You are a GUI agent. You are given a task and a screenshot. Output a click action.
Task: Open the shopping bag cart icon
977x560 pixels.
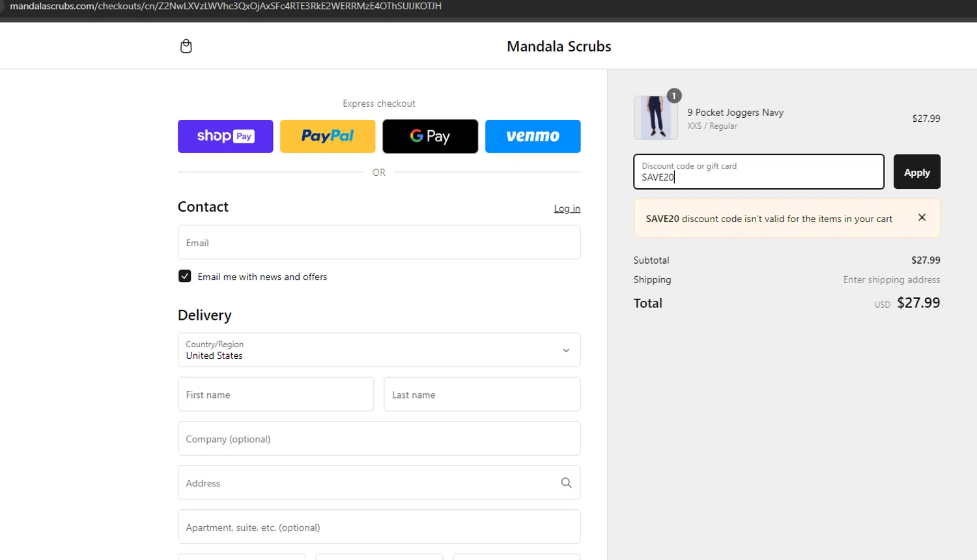pyautogui.click(x=186, y=46)
